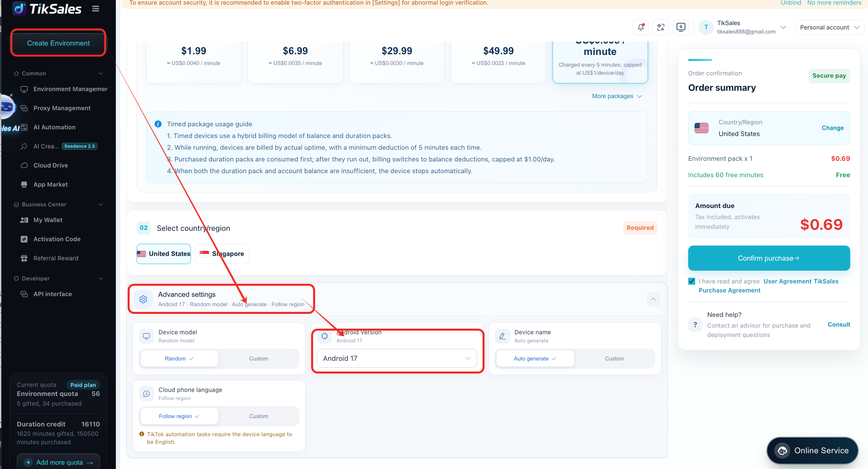This screenshot has height=469, width=868.
Task: Click the TikTok language warning icon
Action: point(142,434)
